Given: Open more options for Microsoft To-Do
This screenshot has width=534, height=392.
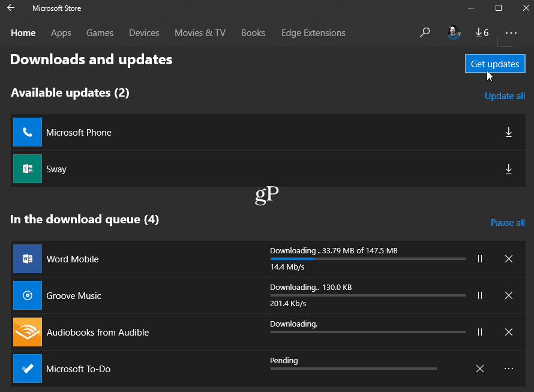Looking at the screenshot, I should [508, 369].
